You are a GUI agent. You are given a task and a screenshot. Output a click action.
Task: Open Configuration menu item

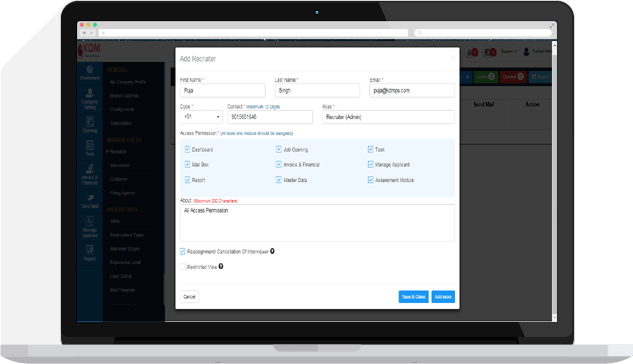coord(122,109)
